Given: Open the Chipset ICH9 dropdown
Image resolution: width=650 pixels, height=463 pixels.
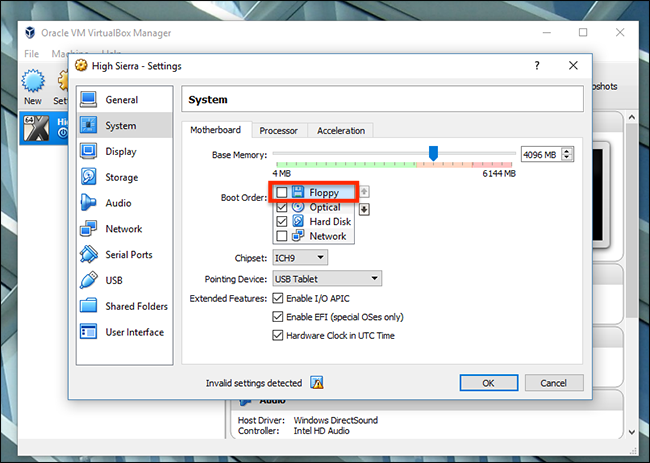Looking at the screenshot, I should [x=300, y=257].
